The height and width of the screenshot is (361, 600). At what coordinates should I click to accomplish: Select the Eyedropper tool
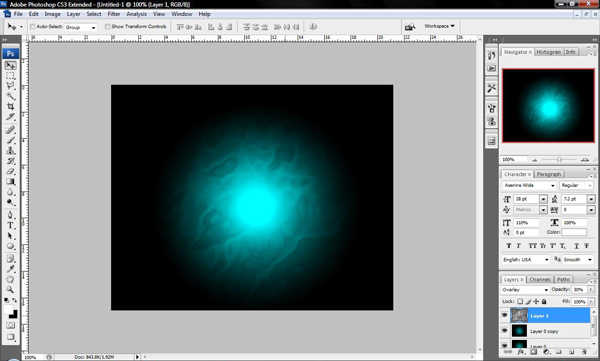[x=10, y=269]
